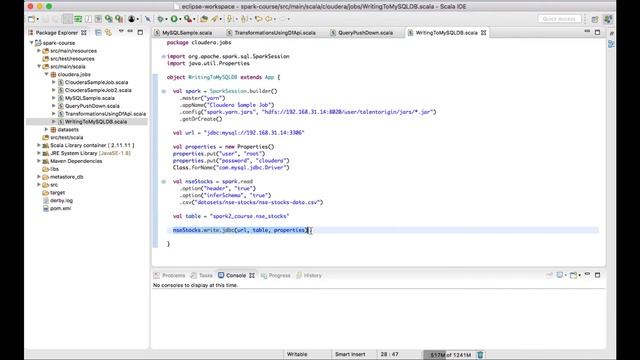Open the Package Explorer view menu
Viewport: 640px width, 360px height.
(121, 31)
